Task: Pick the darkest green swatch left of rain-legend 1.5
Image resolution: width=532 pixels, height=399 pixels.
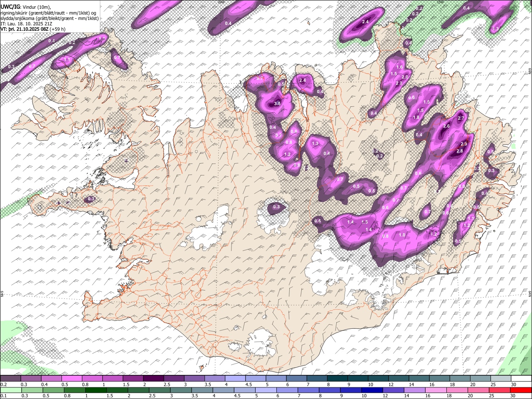Action: coord(95,390)
